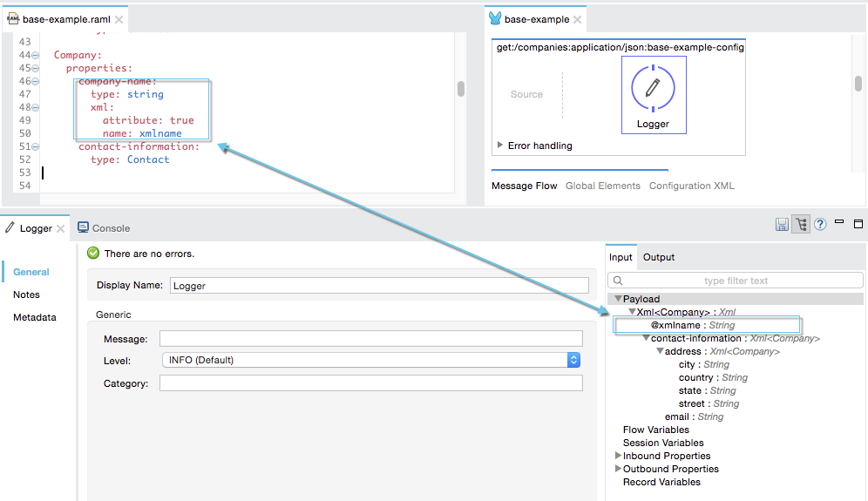
Task: Click the Message input field
Action: (371, 339)
